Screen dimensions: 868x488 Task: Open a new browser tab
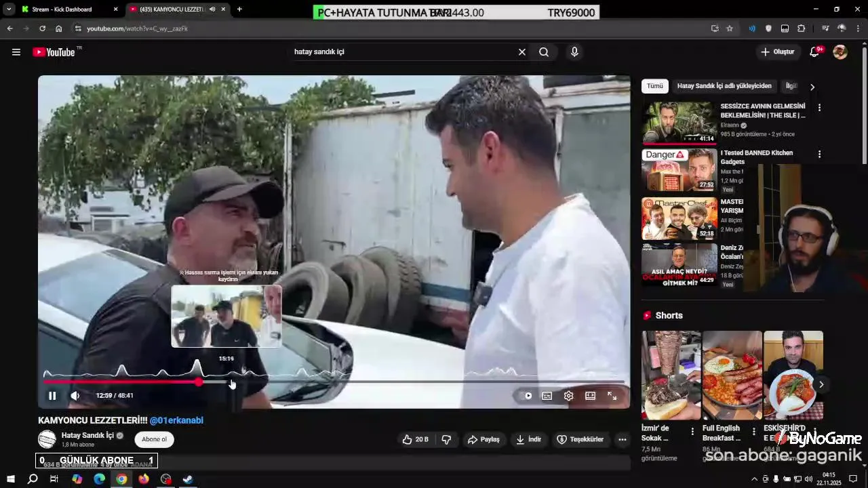pos(239,9)
